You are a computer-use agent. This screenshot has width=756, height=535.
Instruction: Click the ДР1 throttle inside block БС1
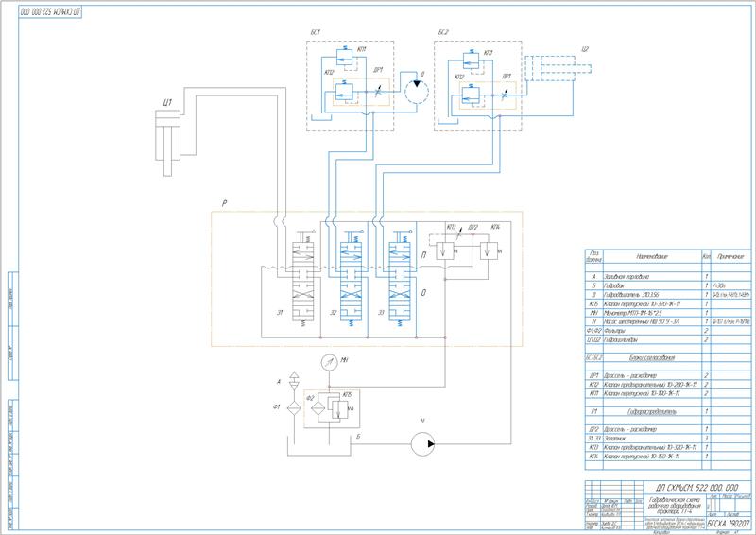pyautogui.click(x=378, y=91)
